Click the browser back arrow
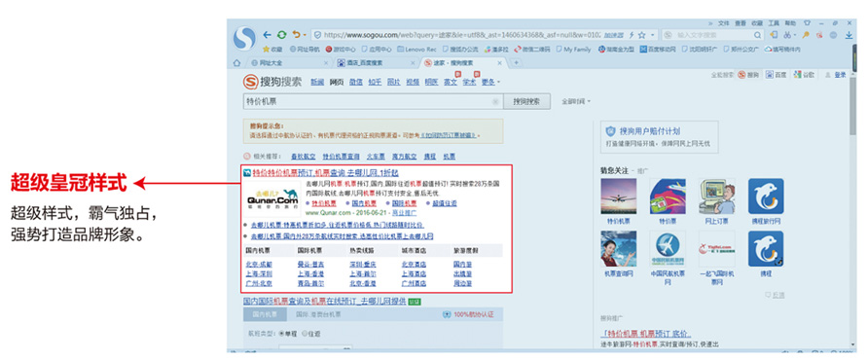Screen dimensions: 868x359 click(x=268, y=35)
